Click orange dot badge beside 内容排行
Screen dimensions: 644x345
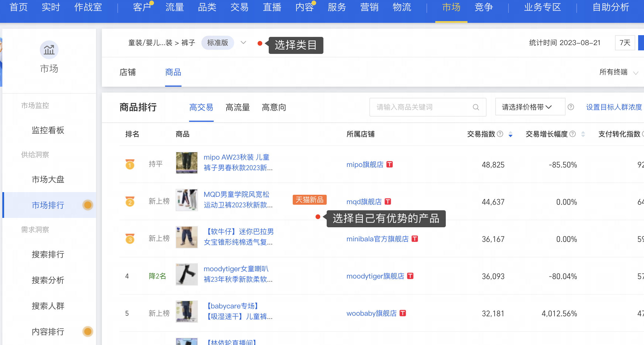pos(88,332)
